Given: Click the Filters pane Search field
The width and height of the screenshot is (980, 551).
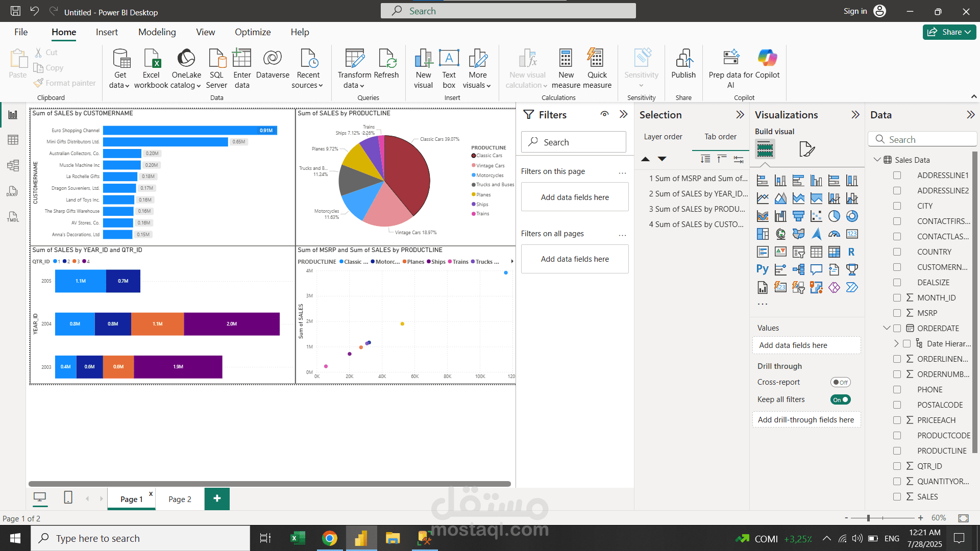Looking at the screenshot, I should click(x=574, y=142).
